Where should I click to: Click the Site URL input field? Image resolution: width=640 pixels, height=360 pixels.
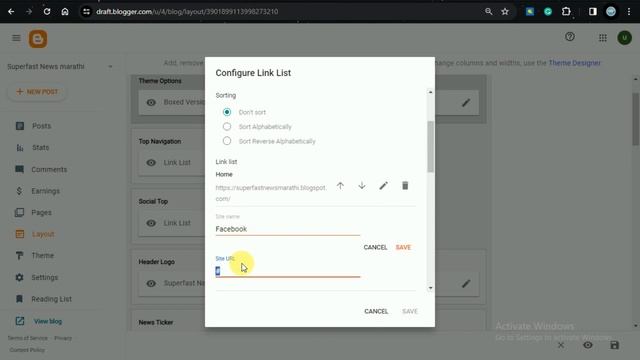pos(288,271)
